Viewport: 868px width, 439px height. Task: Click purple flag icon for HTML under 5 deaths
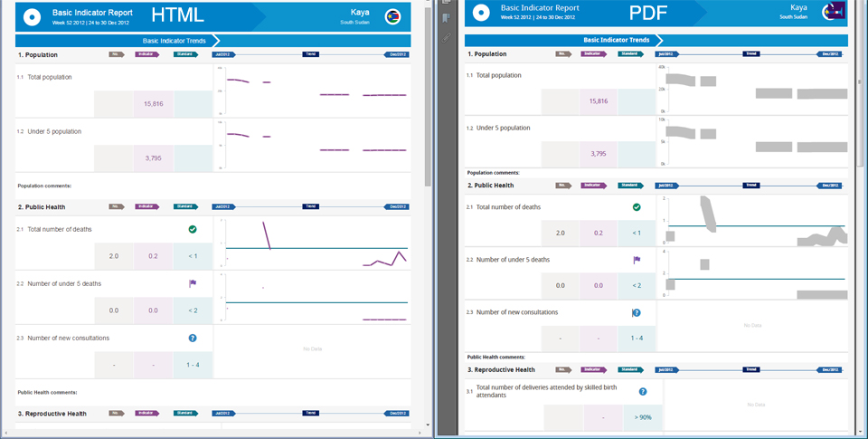pos(193,283)
